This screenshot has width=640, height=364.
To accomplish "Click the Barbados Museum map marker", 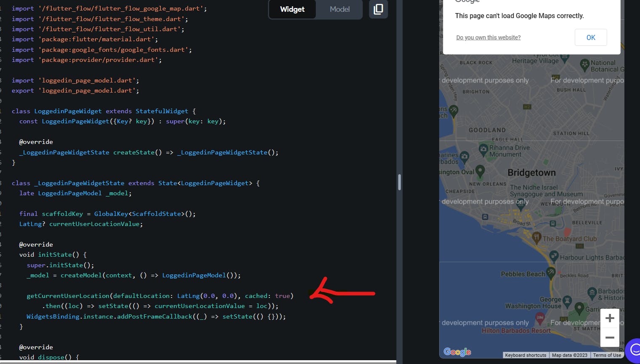I will coord(592,292).
